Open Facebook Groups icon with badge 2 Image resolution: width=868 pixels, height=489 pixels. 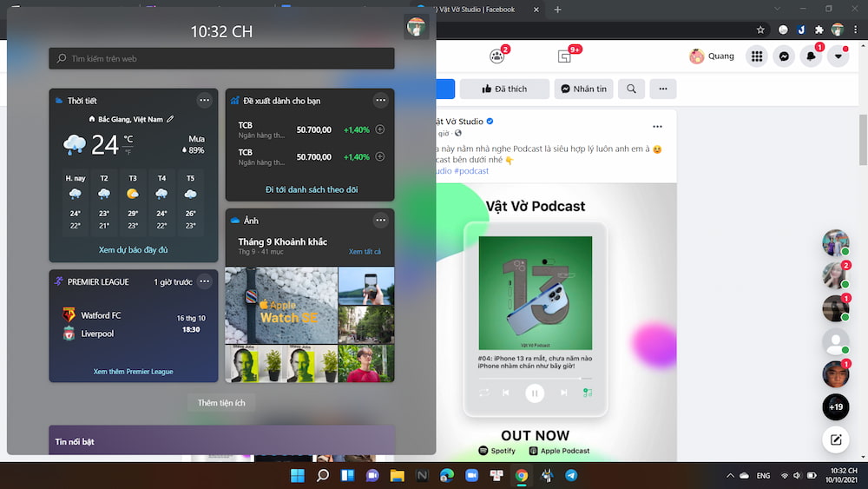[497, 56]
